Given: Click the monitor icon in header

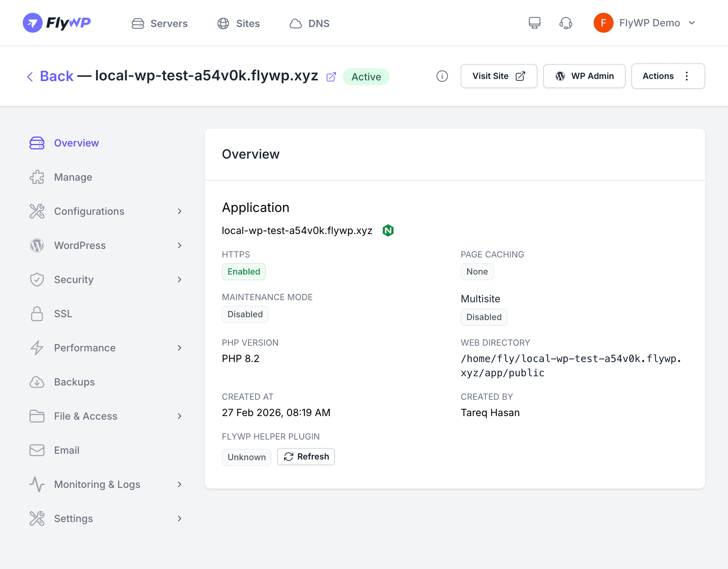Looking at the screenshot, I should 534,23.
